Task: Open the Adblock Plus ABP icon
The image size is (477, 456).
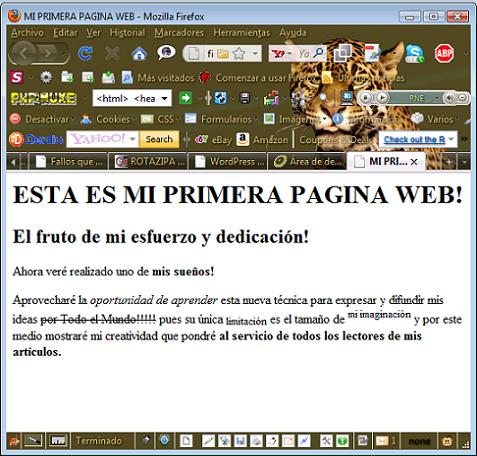Action: (444, 53)
